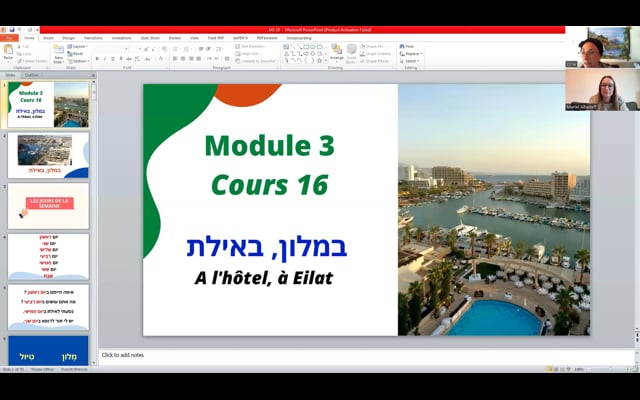This screenshot has width=640, height=400.
Task: Toggle bold formatting
Action: coord(97,59)
